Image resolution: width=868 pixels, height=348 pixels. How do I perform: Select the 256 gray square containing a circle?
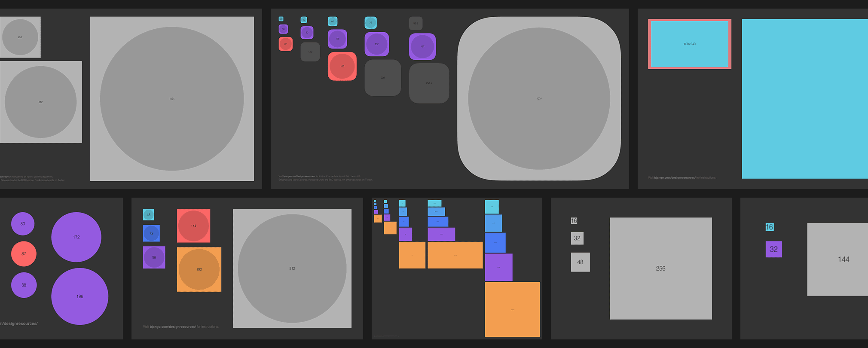(x=20, y=37)
